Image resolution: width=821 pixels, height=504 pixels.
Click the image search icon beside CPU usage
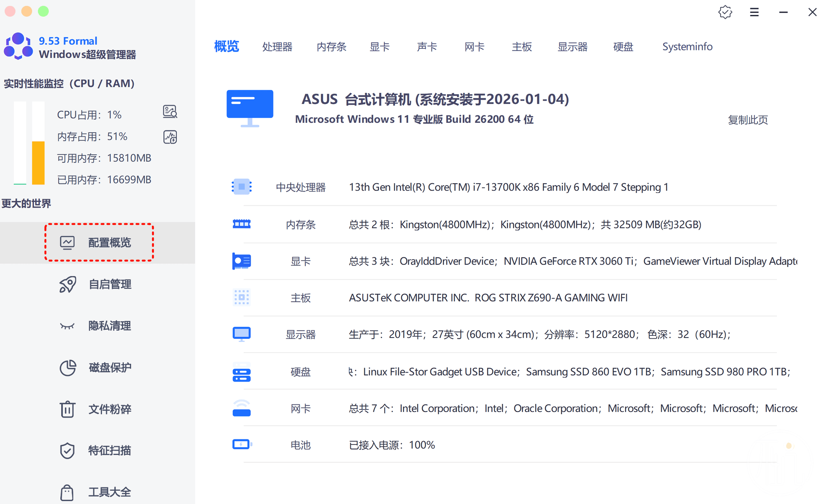170,112
